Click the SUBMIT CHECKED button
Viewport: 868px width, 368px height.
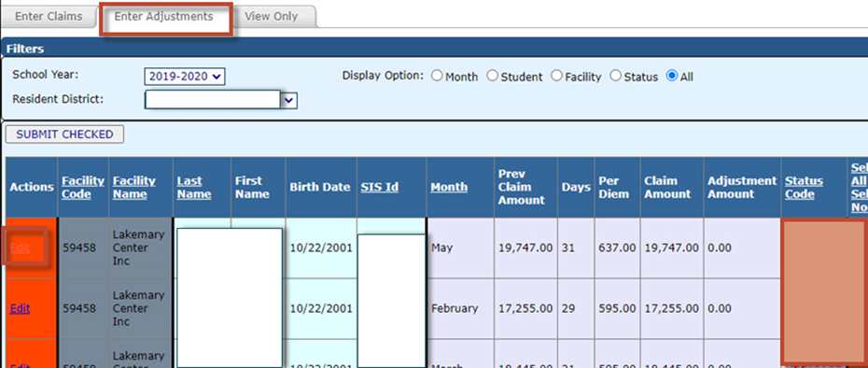coord(64,134)
